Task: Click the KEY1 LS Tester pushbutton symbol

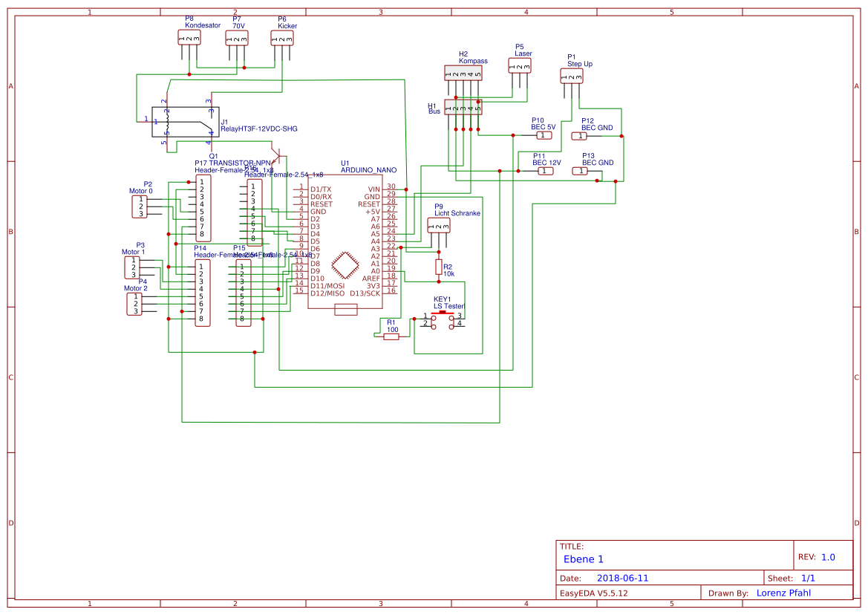Action: (443, 320)
